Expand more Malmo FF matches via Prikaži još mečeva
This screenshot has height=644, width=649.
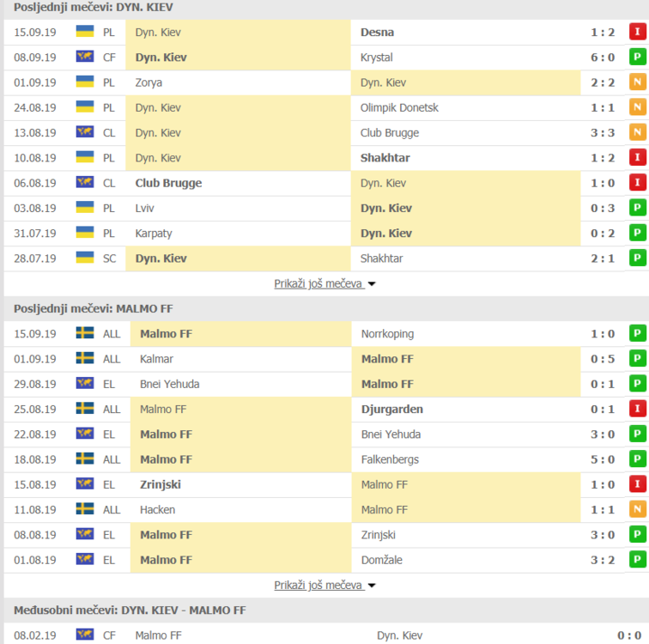coord(319,586)
